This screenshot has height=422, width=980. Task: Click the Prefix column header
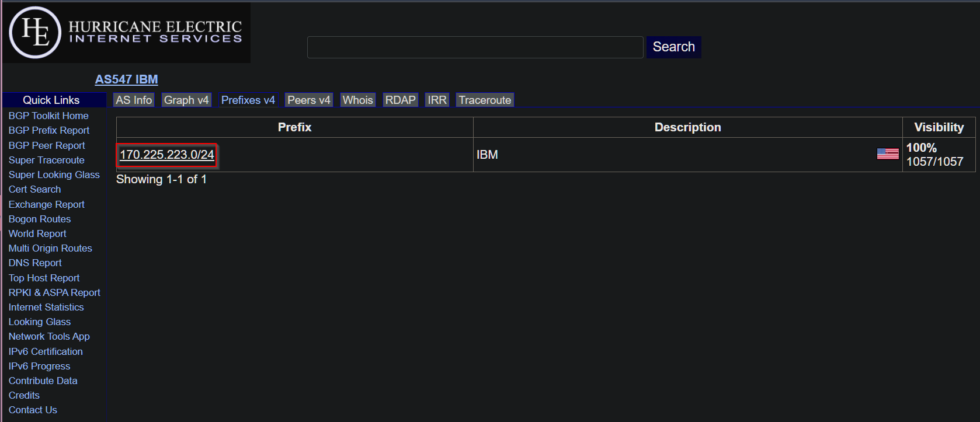point(294,127)
